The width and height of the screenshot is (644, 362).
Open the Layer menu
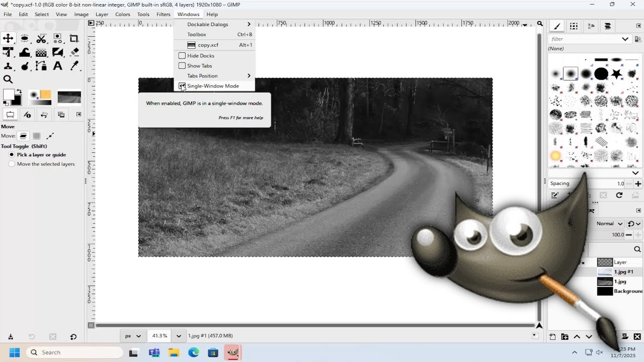[102, 14]
